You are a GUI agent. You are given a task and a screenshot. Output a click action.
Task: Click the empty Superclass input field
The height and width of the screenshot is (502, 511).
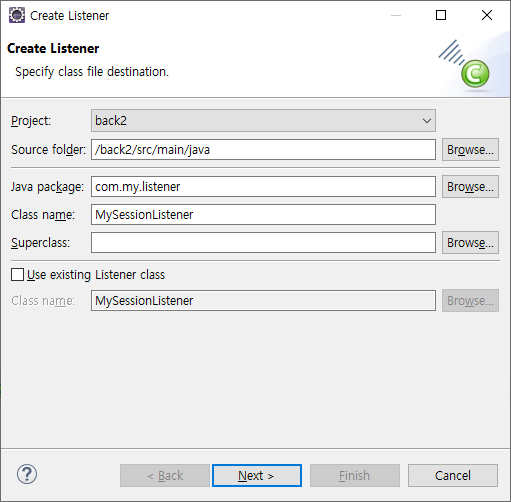[x=263, y=243]
